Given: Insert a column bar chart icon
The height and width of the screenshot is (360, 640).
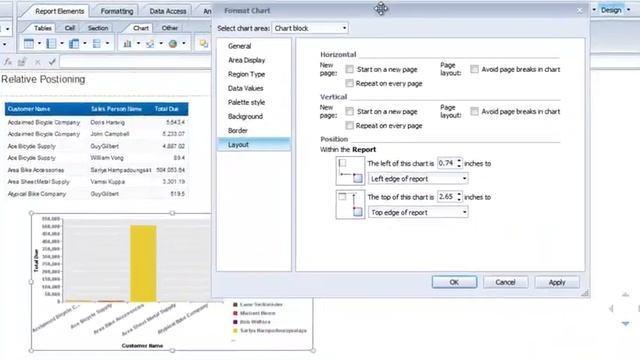Looking at the screenshot, I should pyautogui.click(x=127, y=43).
